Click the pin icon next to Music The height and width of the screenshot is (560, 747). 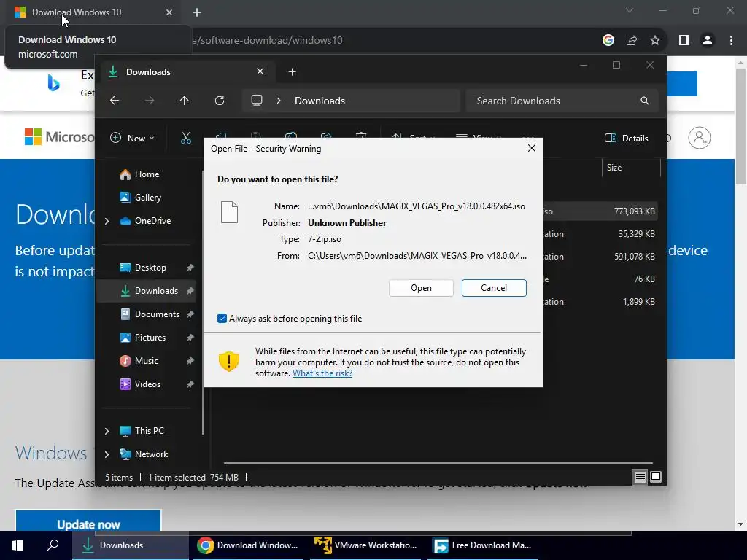click(190, 361)
